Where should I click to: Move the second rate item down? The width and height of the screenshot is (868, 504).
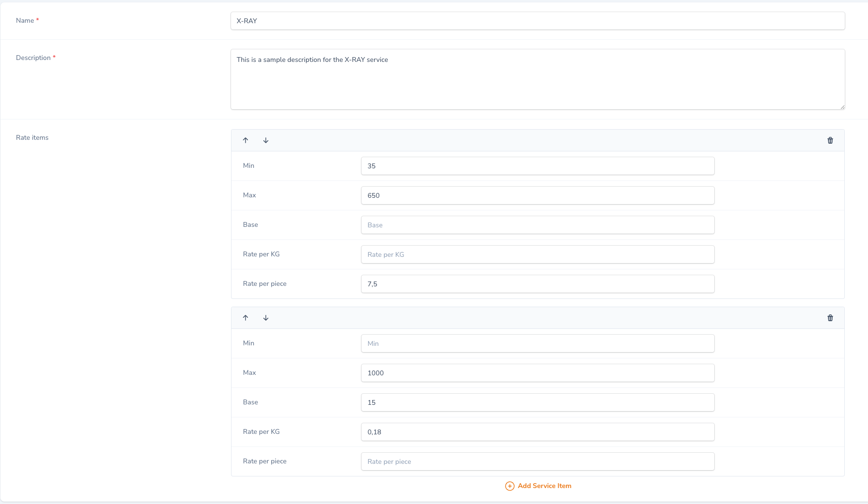pyautogui.click(x=266, y=318)
